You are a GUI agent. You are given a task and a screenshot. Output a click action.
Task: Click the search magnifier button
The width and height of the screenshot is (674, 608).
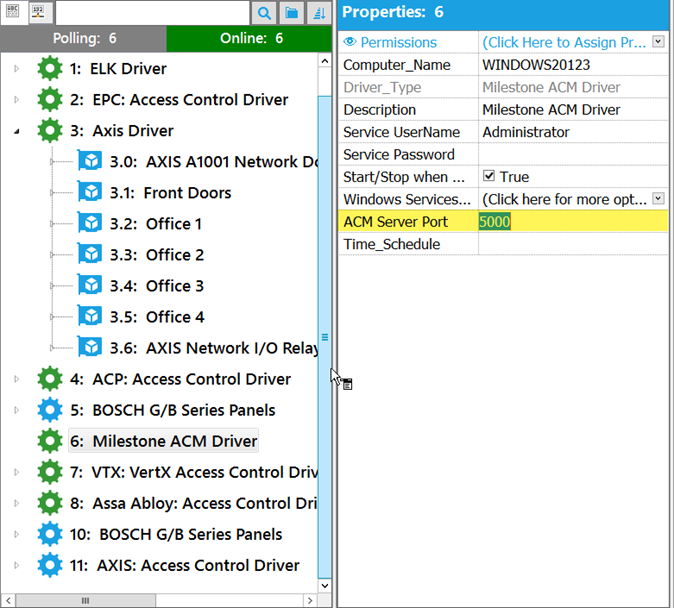click(264, 13)
